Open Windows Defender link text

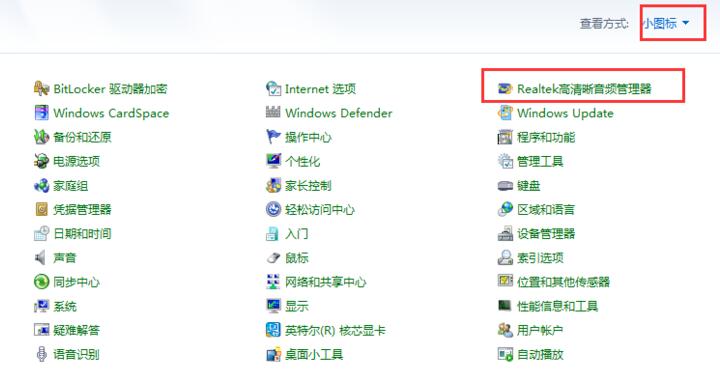coord(339,113)
